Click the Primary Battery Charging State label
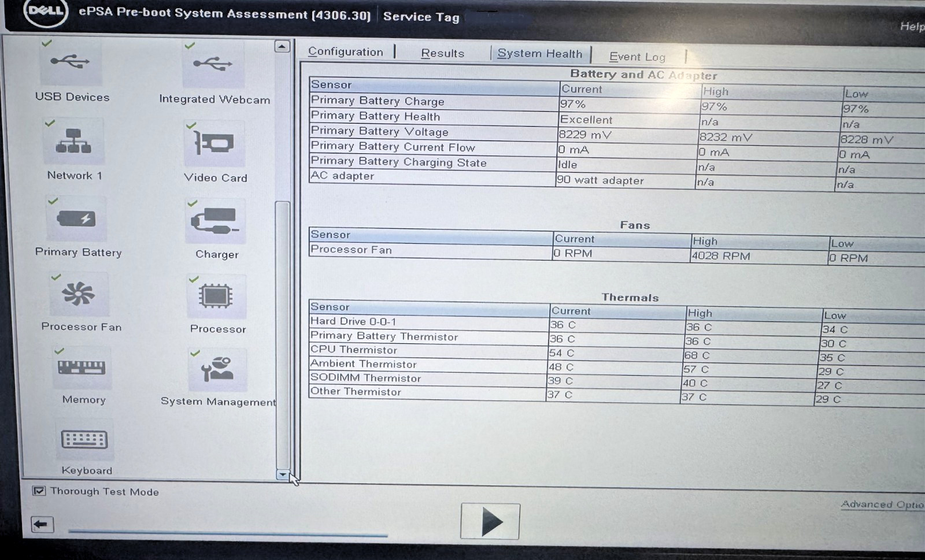This screenshot has height=560, width=925. (x=398, y=162)
